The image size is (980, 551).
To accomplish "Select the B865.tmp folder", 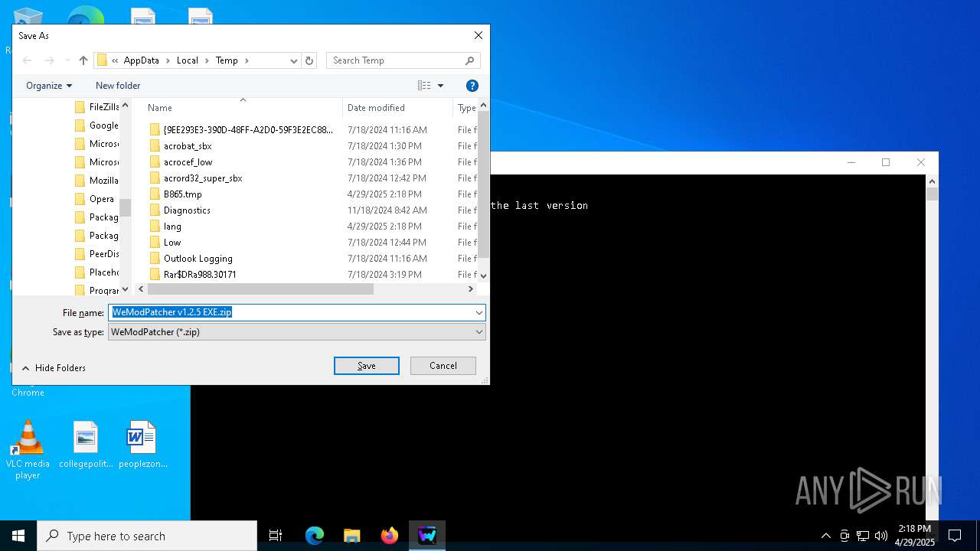I will tap(182, 194).
